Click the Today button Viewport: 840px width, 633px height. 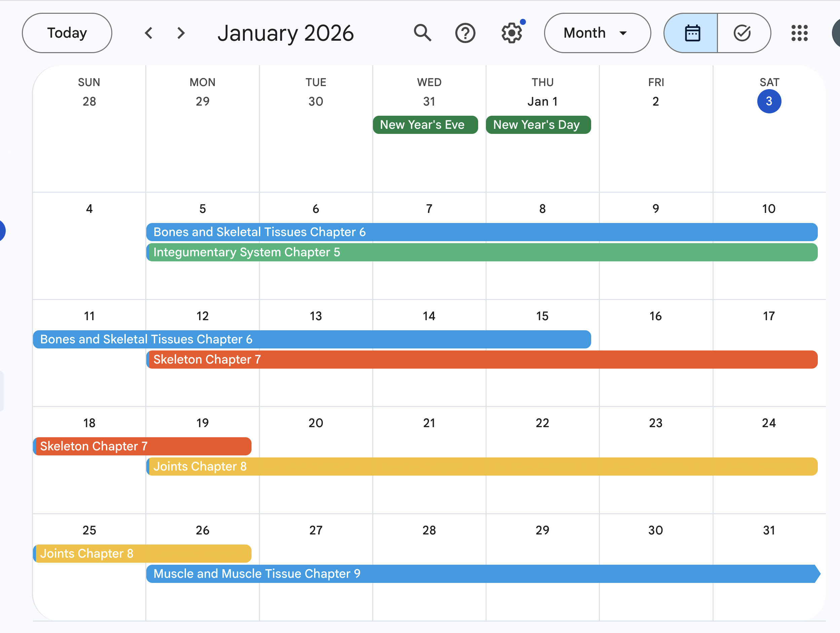67,33
